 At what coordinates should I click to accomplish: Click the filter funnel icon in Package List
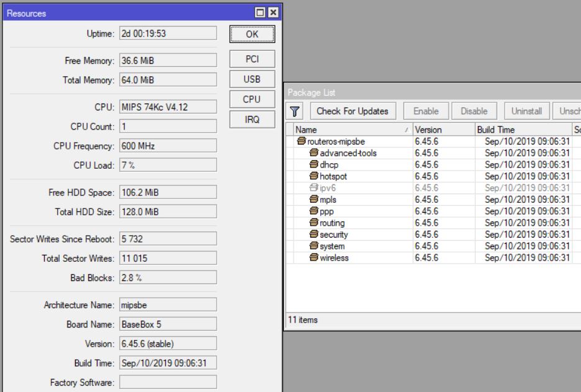295,111
